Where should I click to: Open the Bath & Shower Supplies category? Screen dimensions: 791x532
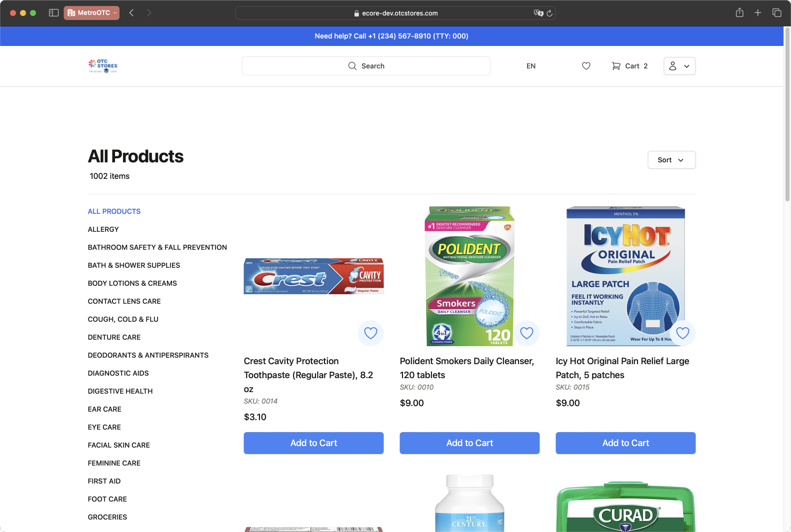134,265
